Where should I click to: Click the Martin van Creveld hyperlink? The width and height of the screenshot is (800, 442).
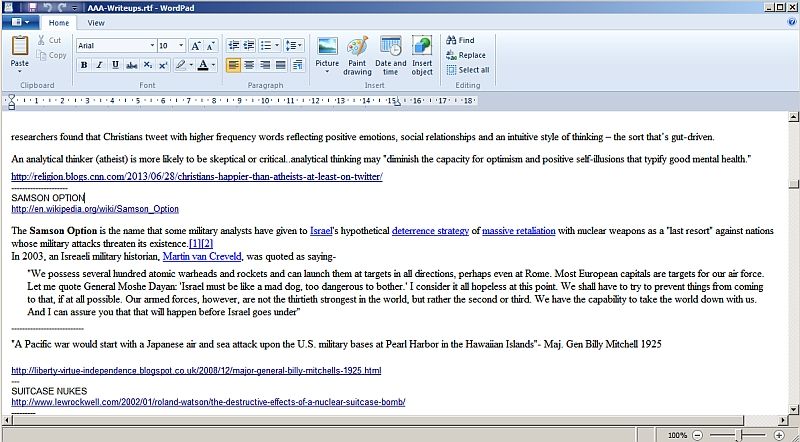[202, 257]
